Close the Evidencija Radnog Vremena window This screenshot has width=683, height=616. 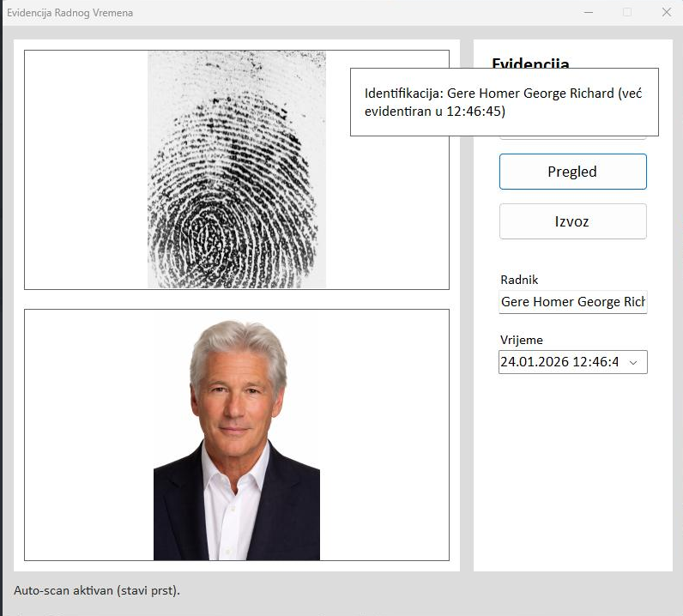(x=666, y=12)
